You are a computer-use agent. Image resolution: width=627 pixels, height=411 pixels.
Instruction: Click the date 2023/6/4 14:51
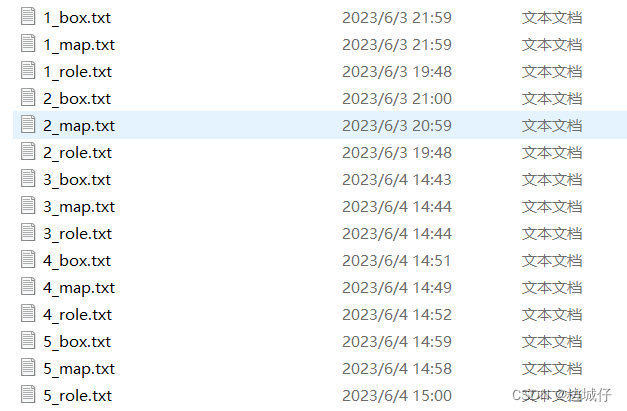pos(397,261)
